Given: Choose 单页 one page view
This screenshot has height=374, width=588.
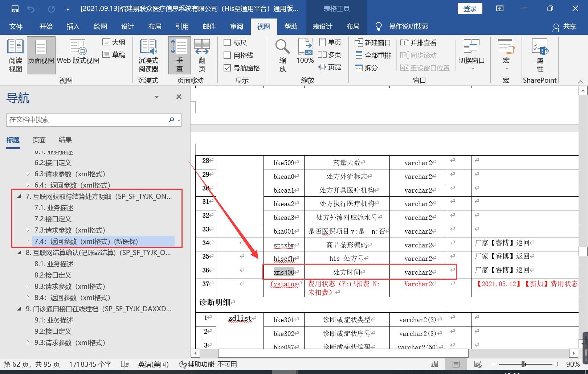Looking at the screenshot, I should pos(330,42).
